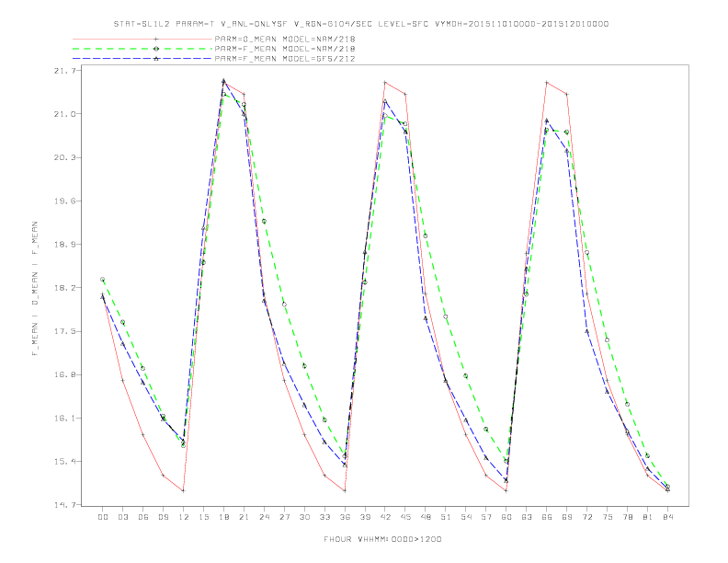This screenshot has height=563, width=728.
Task: Click y-axis tick value 14.7
Action: click(64, 505)
